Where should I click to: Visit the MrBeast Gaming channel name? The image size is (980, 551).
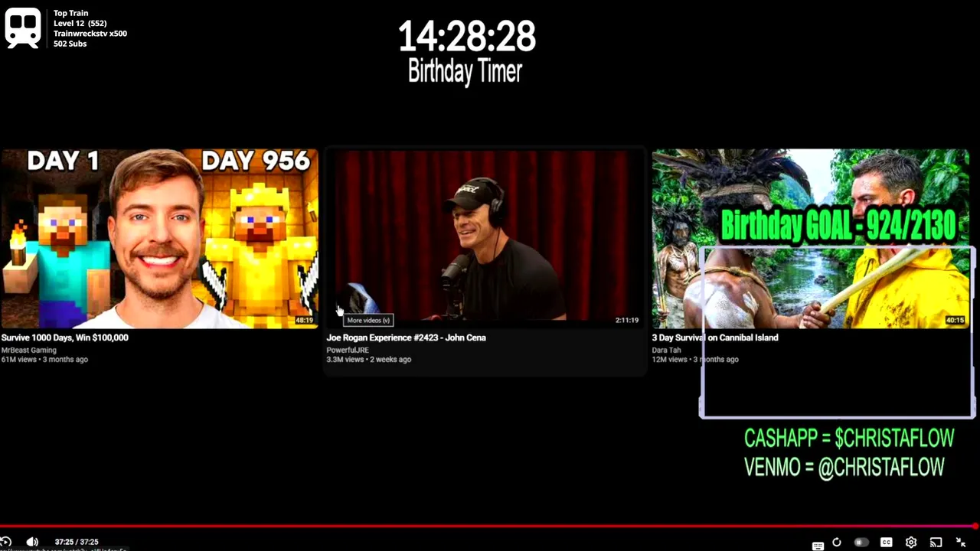tap(29, 350)
